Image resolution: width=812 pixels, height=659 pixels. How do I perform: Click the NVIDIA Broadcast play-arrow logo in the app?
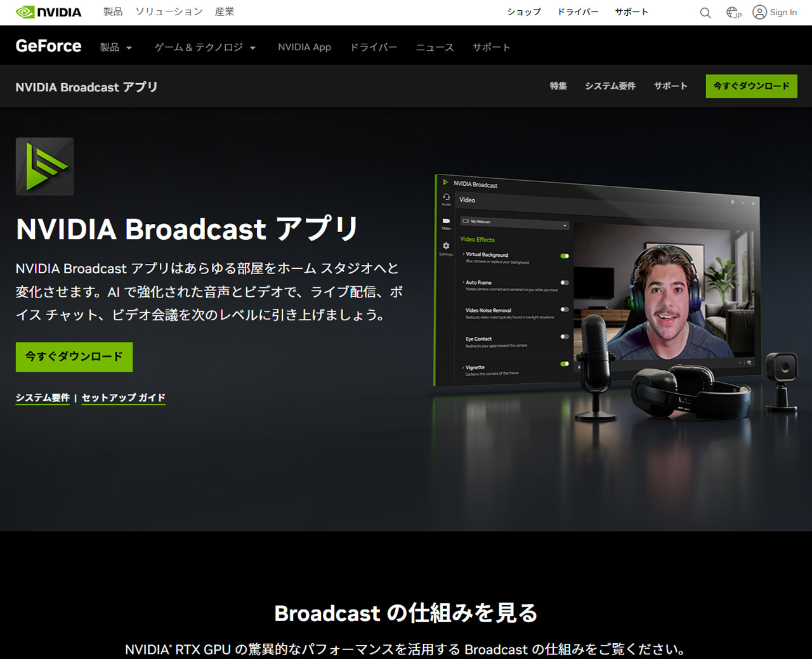pyautogui.click(x=444, y=183)
